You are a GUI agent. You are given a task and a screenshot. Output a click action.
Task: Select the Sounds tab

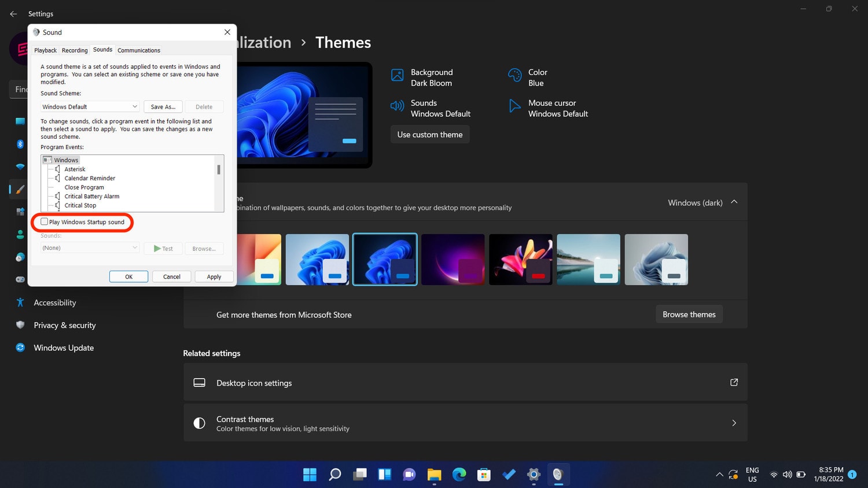102,50
